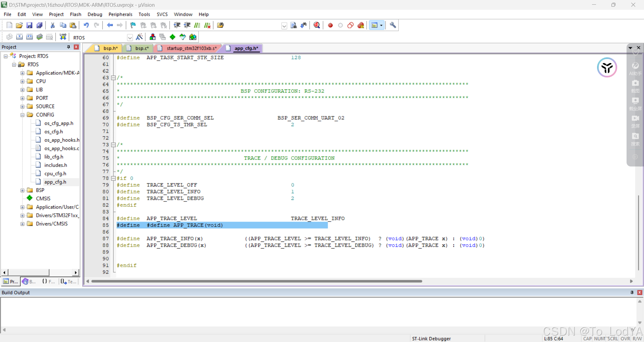Insert a bookmark with the flag icon
The width and height of the screenshot is (644, 342).
pos(133,25)
